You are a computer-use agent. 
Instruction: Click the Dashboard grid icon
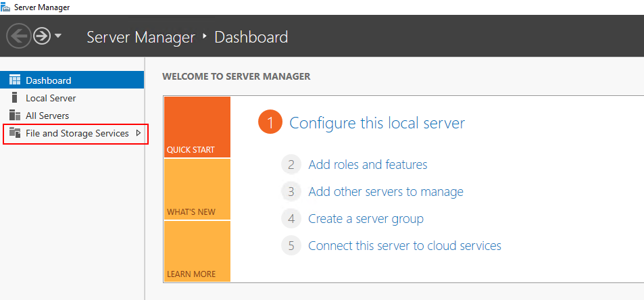click(x=15, y=80)
